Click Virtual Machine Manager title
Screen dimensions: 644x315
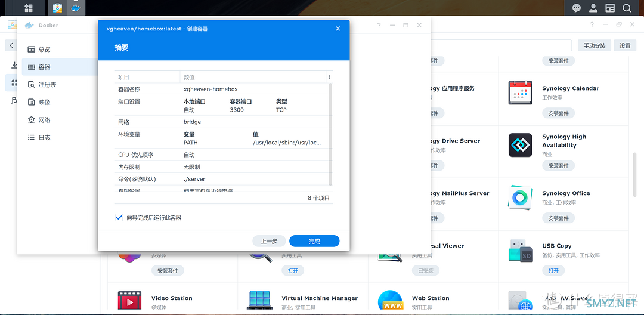tap(320, 298)
